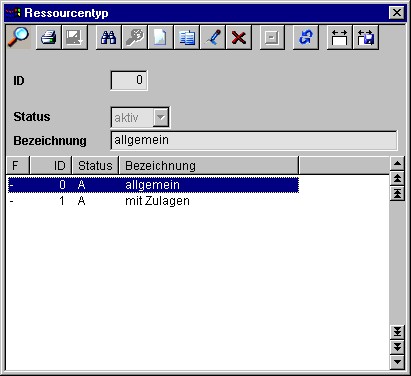411x376 pixels.
Task: Jump to last record scroll button
Action: tap(397, 332)
